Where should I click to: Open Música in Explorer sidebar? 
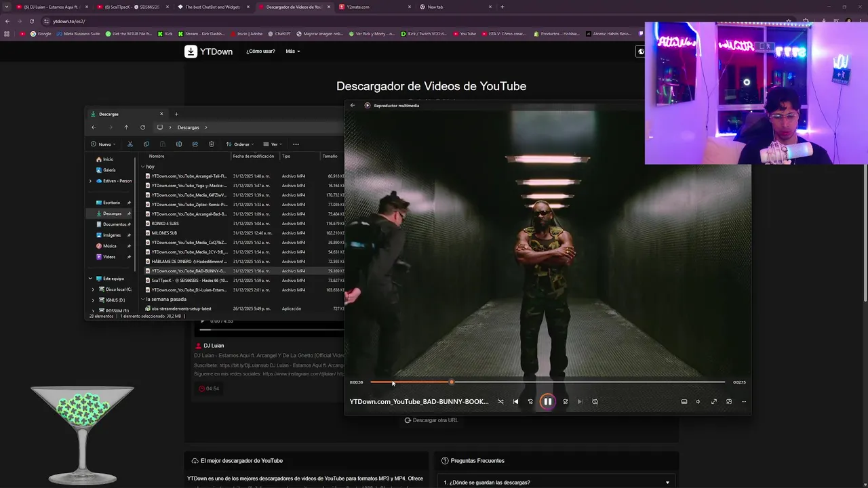point(106,246)
